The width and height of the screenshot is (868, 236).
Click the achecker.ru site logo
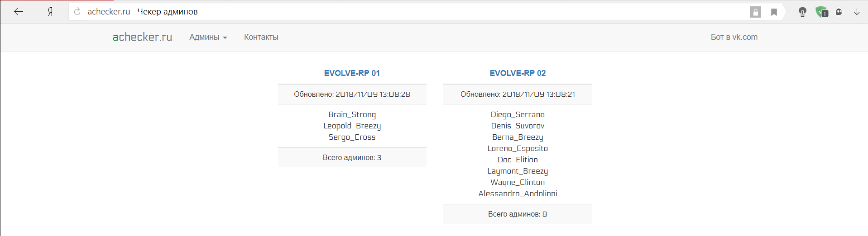(x=142, y=37)
